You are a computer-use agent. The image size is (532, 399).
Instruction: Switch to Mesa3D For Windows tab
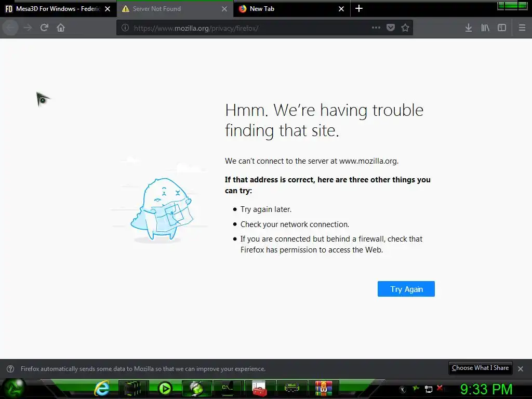pyautogui.click(x=58, y=9)
